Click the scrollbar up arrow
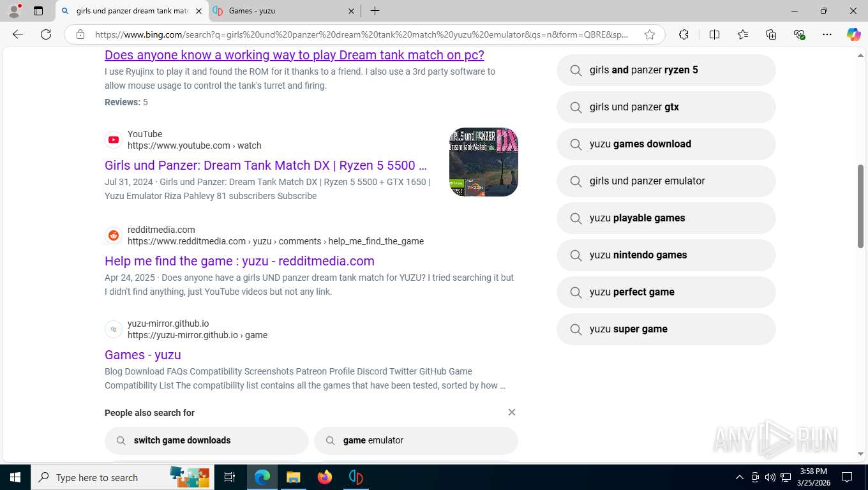The height and width of the screenshot is (490, 868). pyautogui.click(x=860, y=56)
